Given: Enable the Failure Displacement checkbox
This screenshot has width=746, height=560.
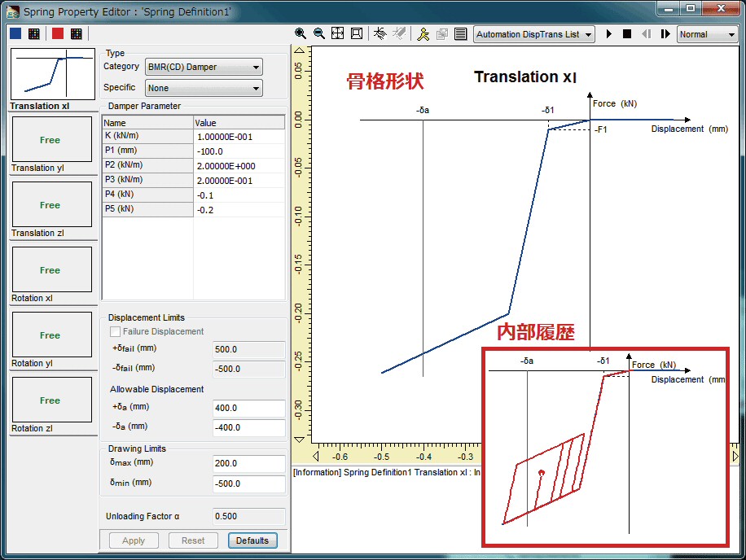Looking at the screenshot, I should [115, 331].
